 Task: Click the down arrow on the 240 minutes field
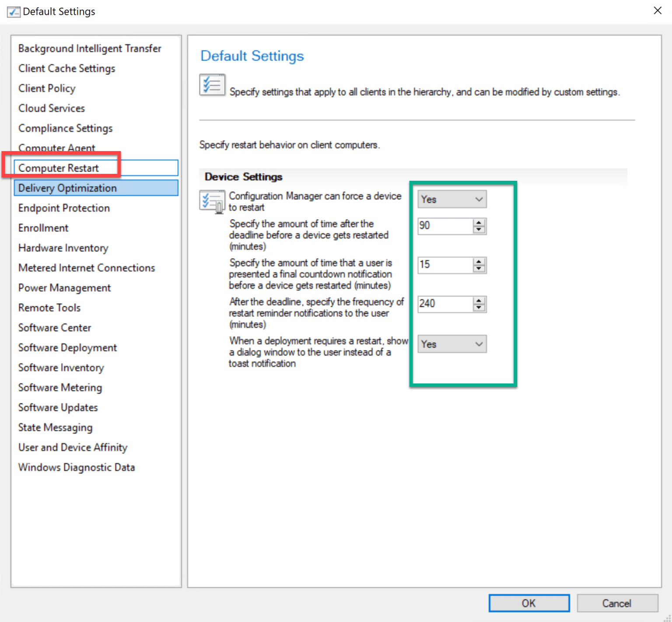coord(479,307)
